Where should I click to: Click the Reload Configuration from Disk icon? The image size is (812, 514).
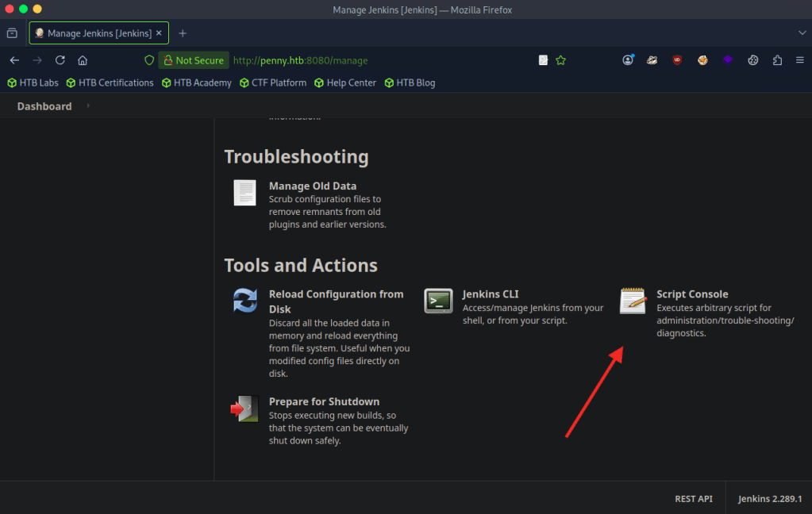coord(245,301)
